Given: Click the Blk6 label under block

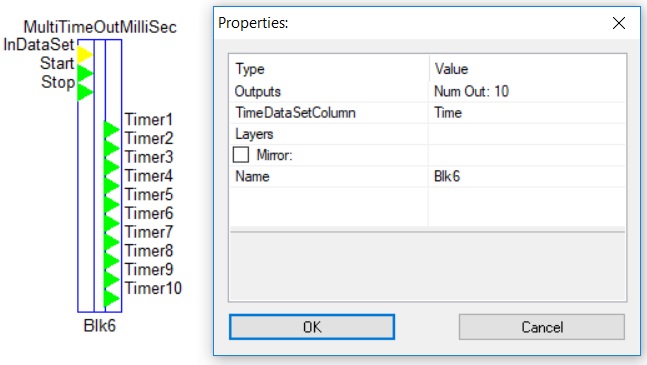Looking at the screenshot, I should [x=99, y=326].
